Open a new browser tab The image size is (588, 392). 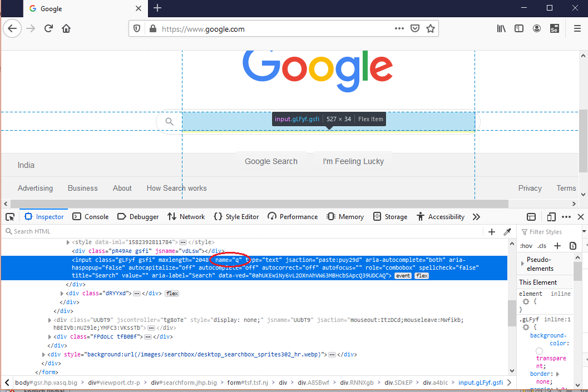tap(157, 8)
